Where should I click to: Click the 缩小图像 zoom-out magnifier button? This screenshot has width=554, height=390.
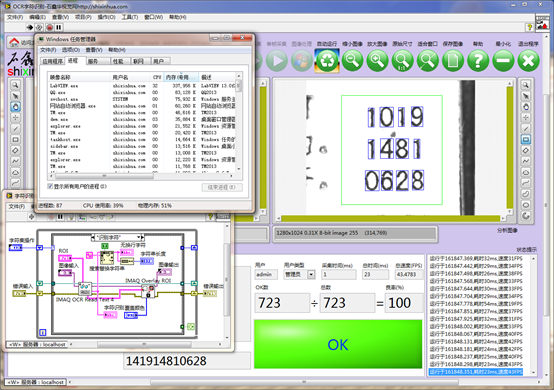click(x=352, y=61)
